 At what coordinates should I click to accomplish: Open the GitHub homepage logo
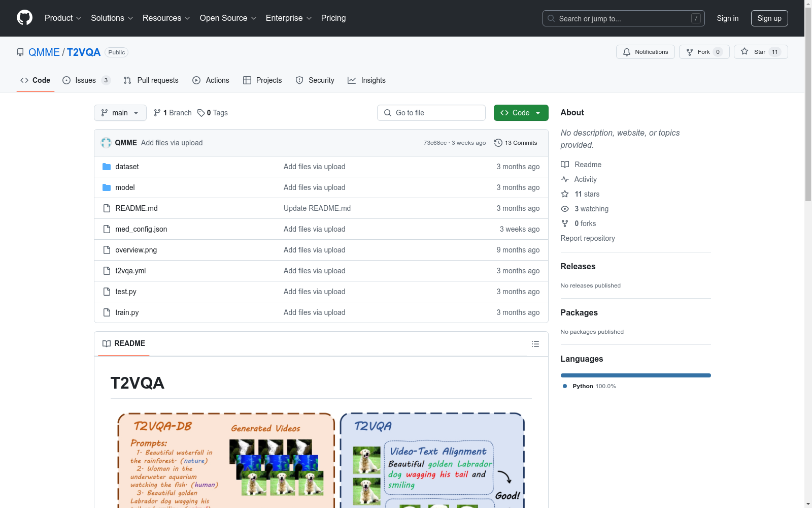click(24, 18)
